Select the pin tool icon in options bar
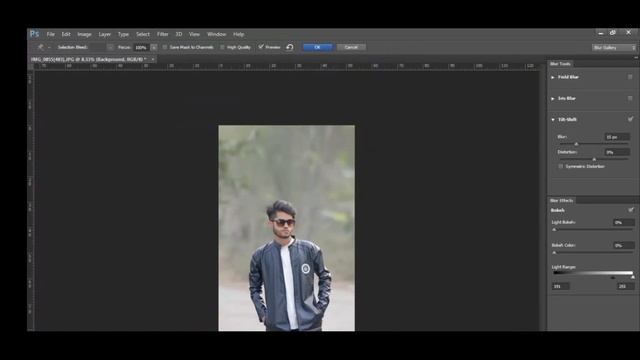 point(40,47)
